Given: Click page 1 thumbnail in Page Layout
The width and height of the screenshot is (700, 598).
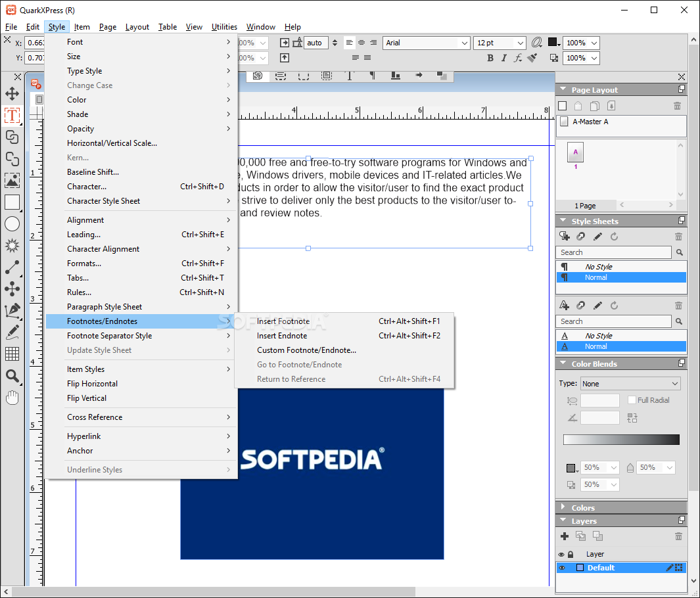Looking at the screenshot, I should tap(575, 152).
